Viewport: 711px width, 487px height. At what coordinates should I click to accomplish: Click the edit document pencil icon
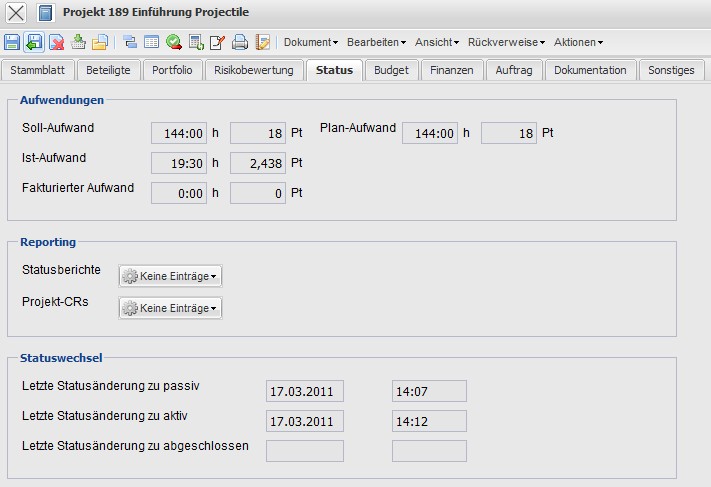218,42
